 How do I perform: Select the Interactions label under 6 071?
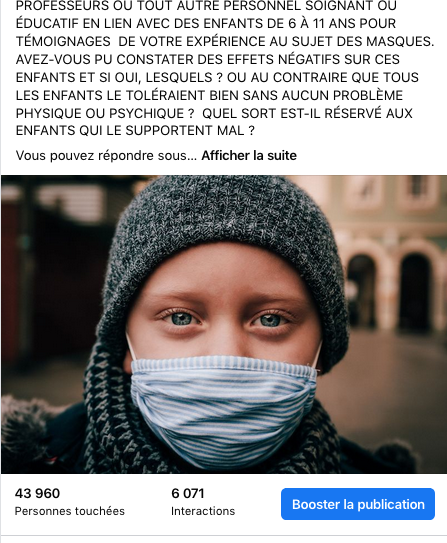point(203,511)
